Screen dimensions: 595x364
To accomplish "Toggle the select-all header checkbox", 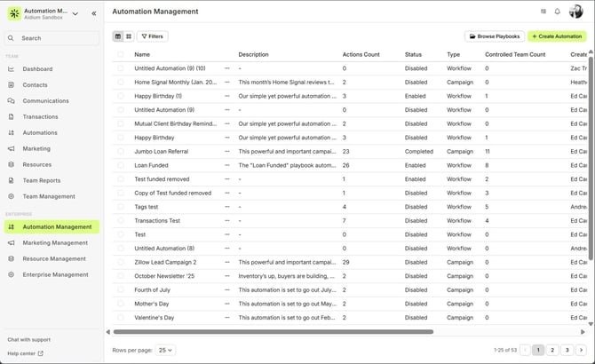I will (121, 54).
